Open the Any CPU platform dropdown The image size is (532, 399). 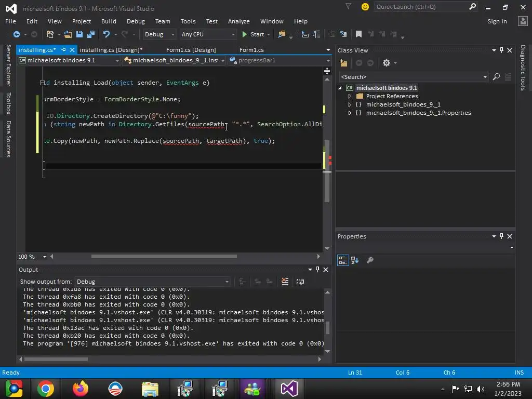point(208,34)
